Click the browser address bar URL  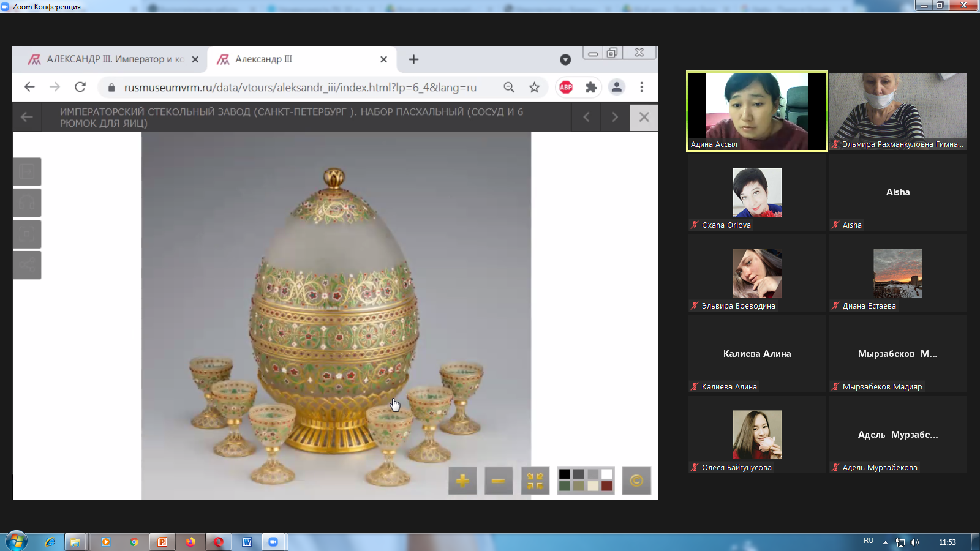coord(300,88)
